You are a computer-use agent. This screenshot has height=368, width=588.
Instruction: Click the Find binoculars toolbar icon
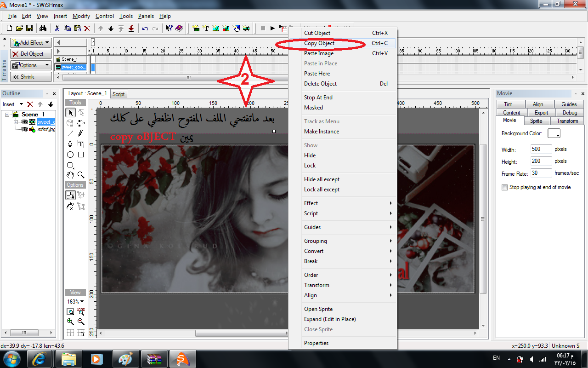(43, 29)
